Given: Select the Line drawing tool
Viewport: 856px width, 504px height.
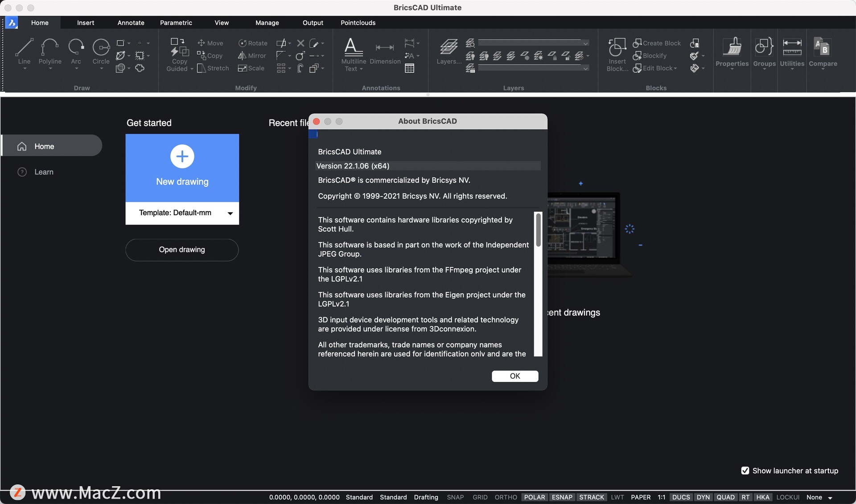Looking at the screenshot, I should coord(24,51).
